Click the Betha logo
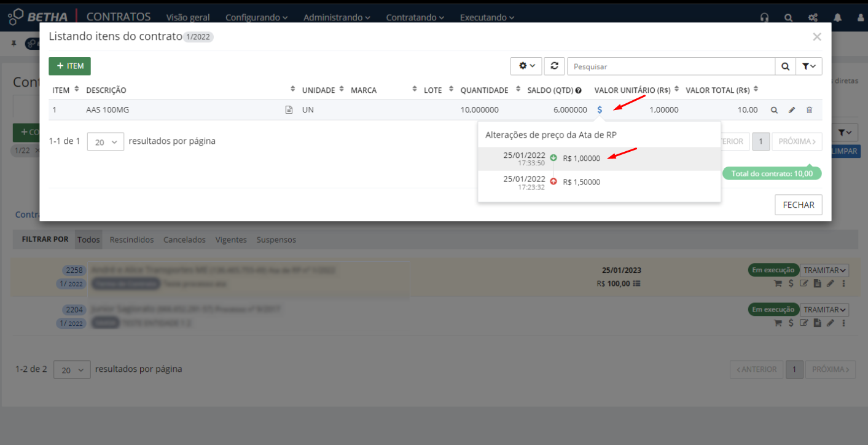 pos(38,17)
